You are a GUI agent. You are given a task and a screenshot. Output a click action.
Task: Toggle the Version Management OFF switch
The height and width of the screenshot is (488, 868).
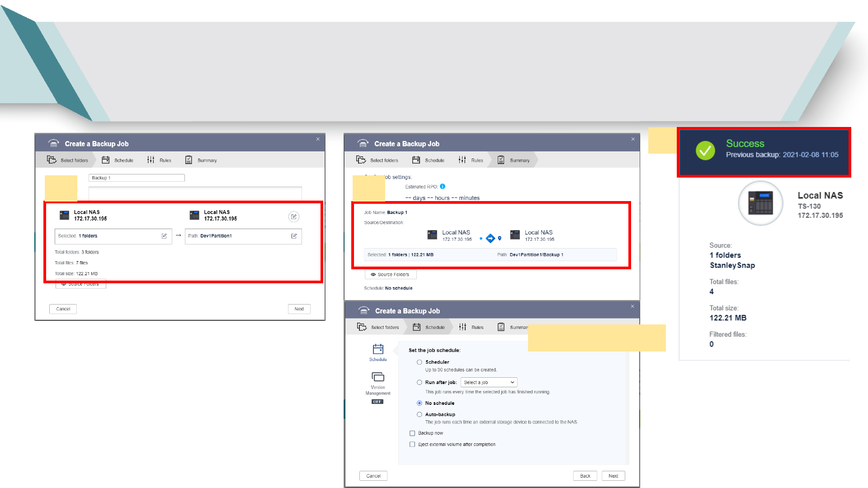377,402
